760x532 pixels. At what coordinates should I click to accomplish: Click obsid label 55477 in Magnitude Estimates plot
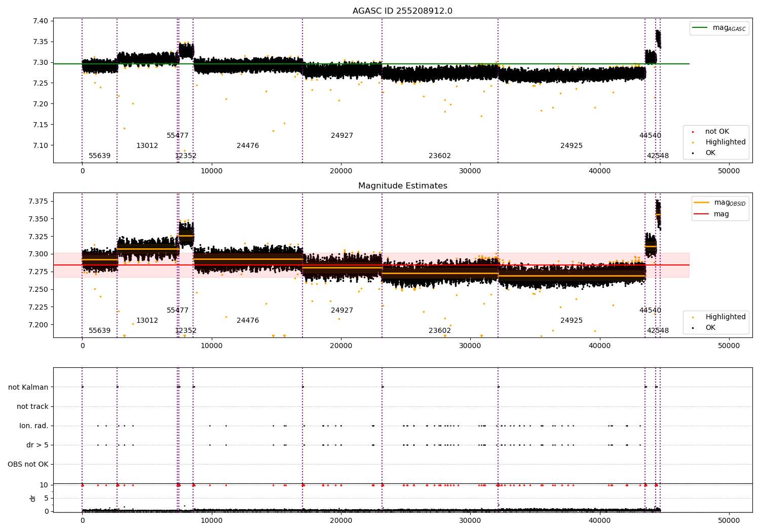[x=177, y=311]
